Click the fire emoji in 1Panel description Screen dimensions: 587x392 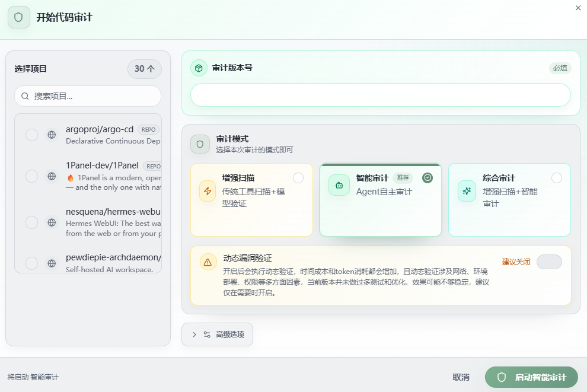[71, 178]
